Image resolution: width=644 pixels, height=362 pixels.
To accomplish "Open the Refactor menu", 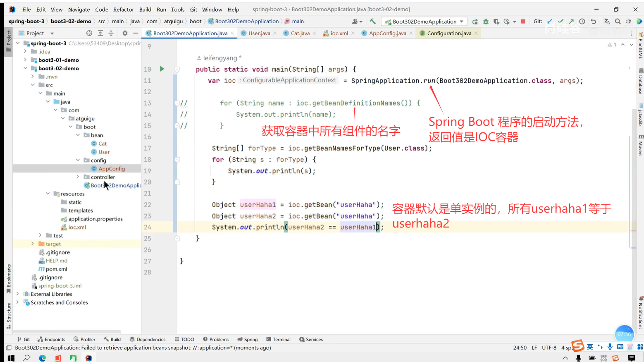I will tap(124, 10).
